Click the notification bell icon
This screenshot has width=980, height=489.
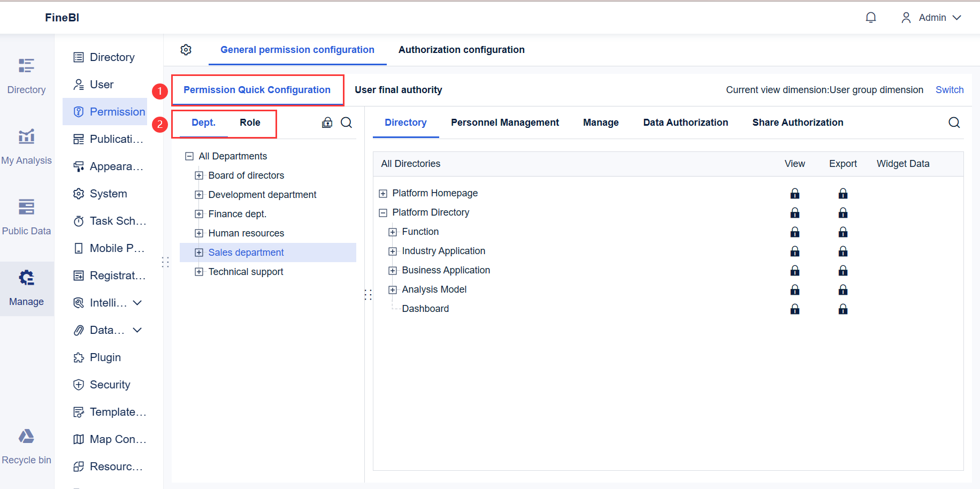pyautogui.click(x=871, y=18)
